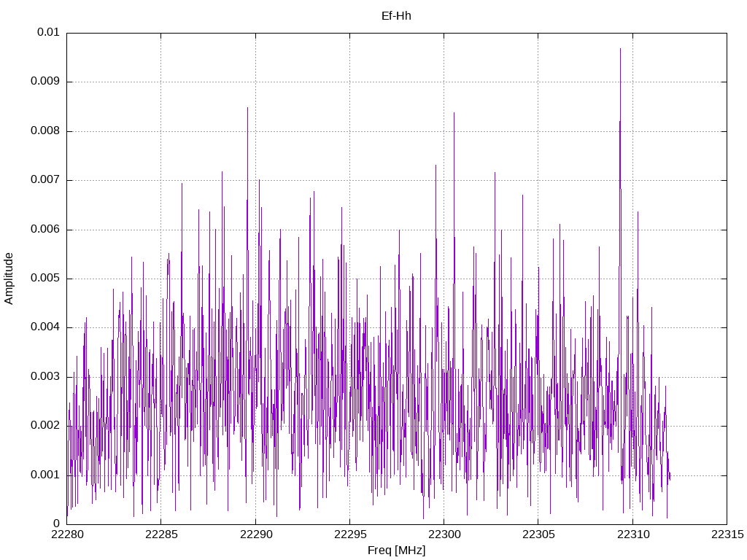Click the y-axis tick label 0.008
Viewport: 747px width, 560px height.
45,131
